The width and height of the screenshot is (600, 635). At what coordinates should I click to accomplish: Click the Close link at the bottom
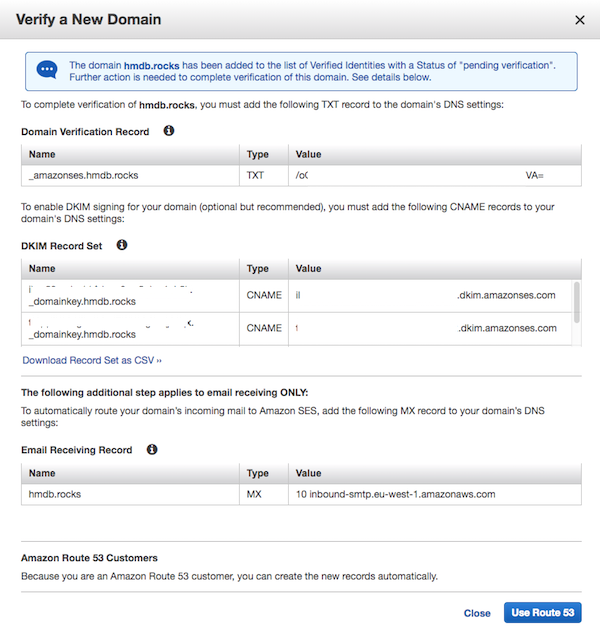pos(477,613)
